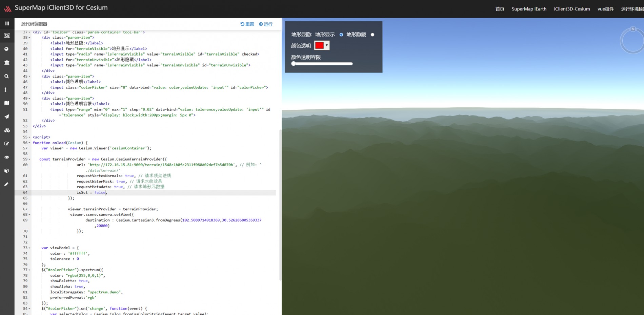The image size is (644, 315).
Task: Select the 地形显示 radio button
Action: [341, 35]
